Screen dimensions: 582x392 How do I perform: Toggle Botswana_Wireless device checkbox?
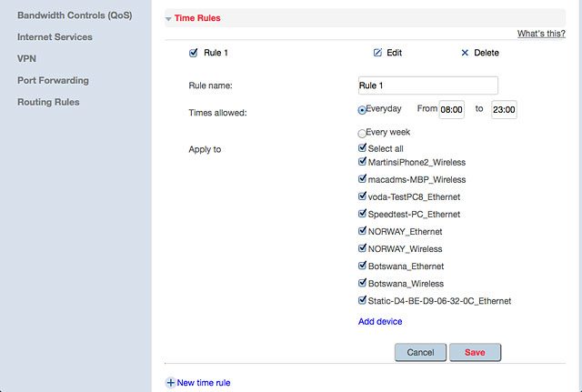(x=362, y=283)
